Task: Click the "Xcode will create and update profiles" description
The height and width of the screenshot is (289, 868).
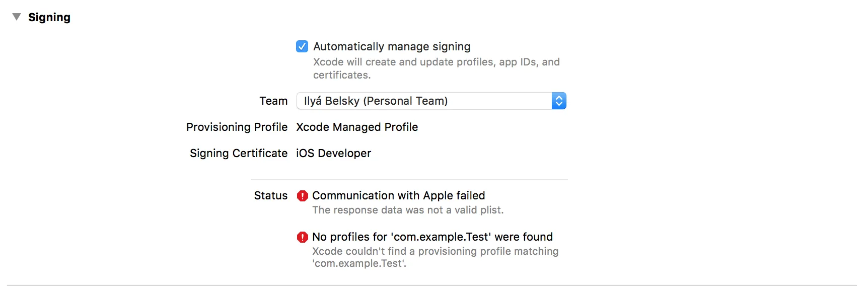Action: pos(436,62)
